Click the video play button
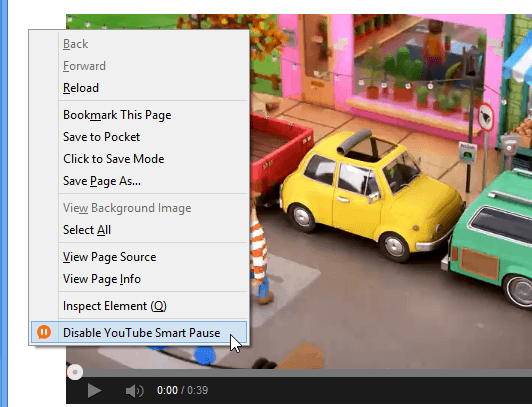This screenshot has width=532, height=407. coord(94,390)
